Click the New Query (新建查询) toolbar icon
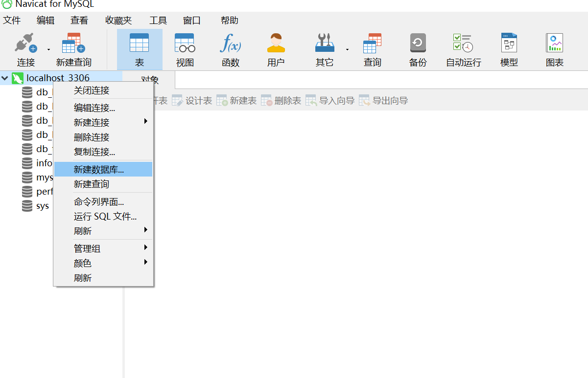Image resolution: width=588 pixels, height=378 pixels. click(x=73, y=43)
